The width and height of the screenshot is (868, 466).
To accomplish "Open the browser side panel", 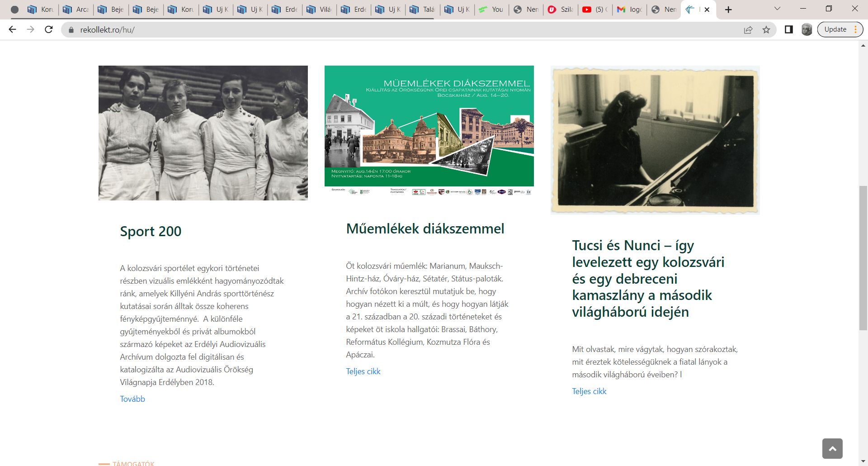I will pos(789,29).
